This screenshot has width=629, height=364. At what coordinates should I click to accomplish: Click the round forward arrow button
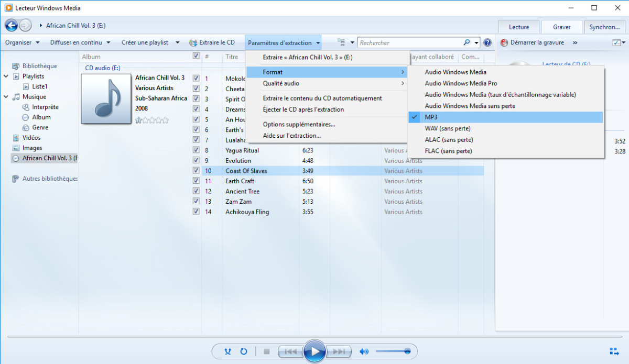coord(25,25)
